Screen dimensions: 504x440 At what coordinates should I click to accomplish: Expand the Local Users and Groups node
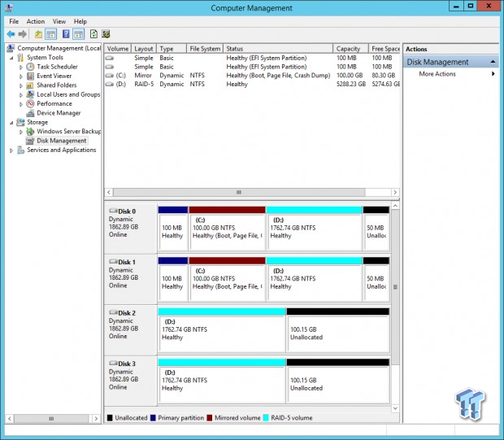pyautogui.click(x=21, y=94)
